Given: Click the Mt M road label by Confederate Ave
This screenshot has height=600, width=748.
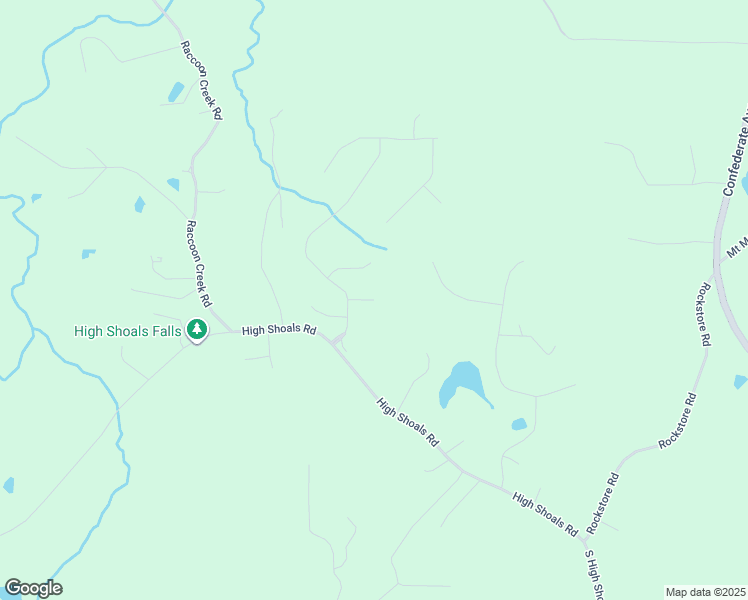Looking at the screenshot, I should coord(737,247).
